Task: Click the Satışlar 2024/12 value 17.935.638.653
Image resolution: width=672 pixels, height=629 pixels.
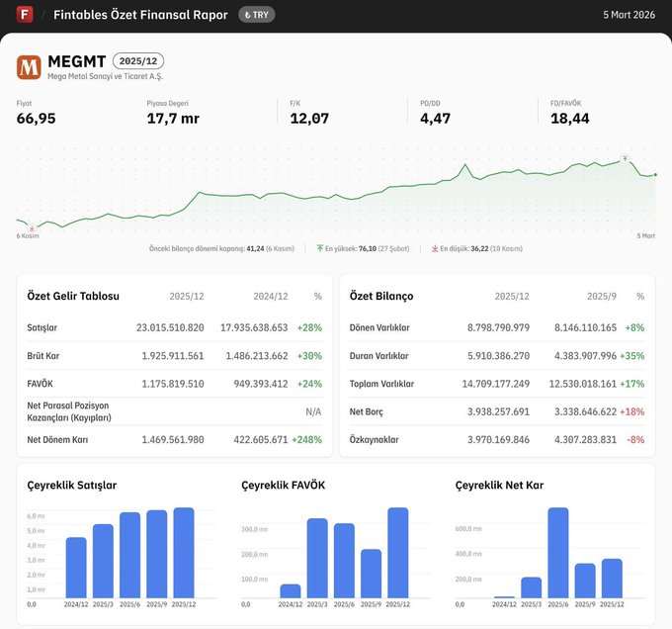Action: [254, 327]
